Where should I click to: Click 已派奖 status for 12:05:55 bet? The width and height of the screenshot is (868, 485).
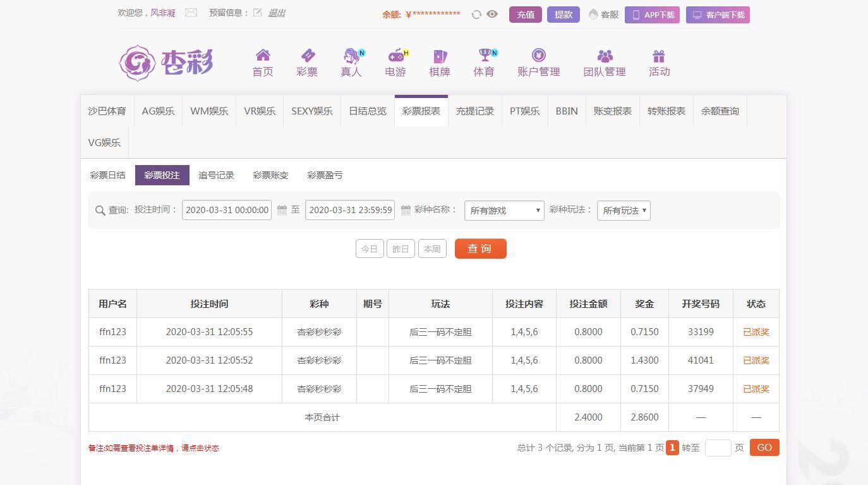(756, 332)
